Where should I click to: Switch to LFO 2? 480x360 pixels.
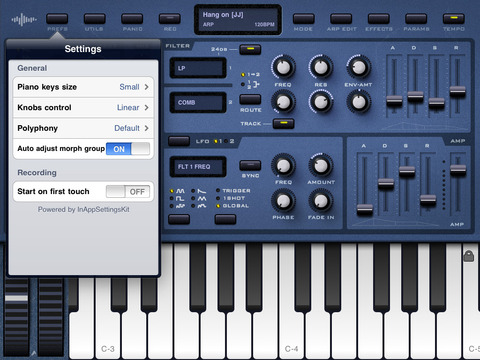pos(229,141)
